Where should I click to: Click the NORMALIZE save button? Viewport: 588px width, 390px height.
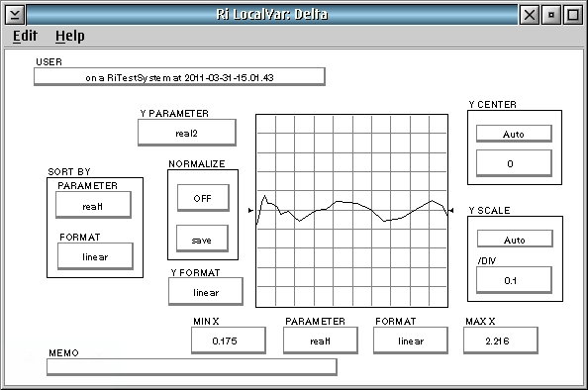202,239
